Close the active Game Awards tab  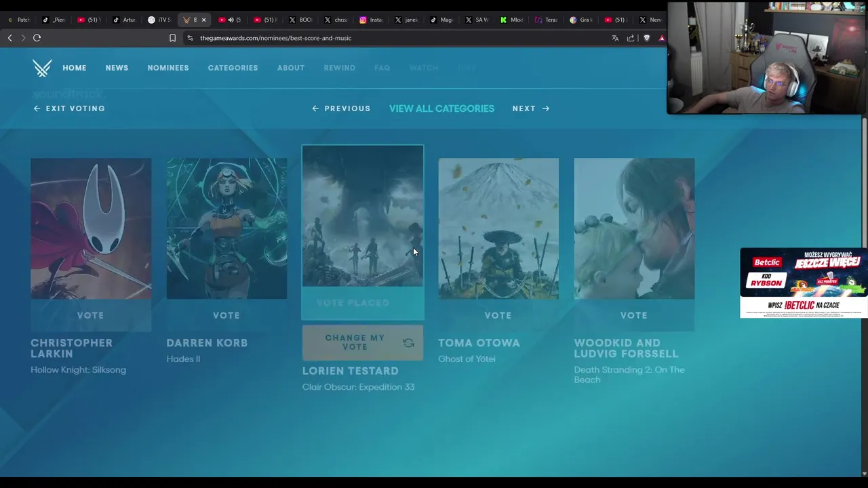[203, 20]
